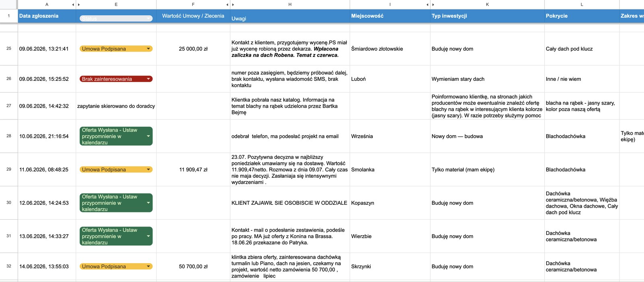Select the Kopaszyn location cell

[x=390, y=203]
